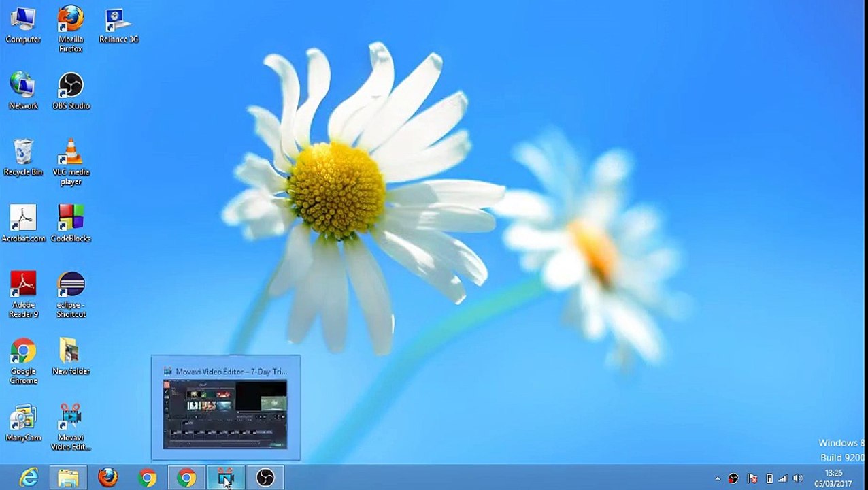
Task: Launch the Mozilla Firefox desktop shortcut
Action: pyautogui.click(x=71, y=29)
